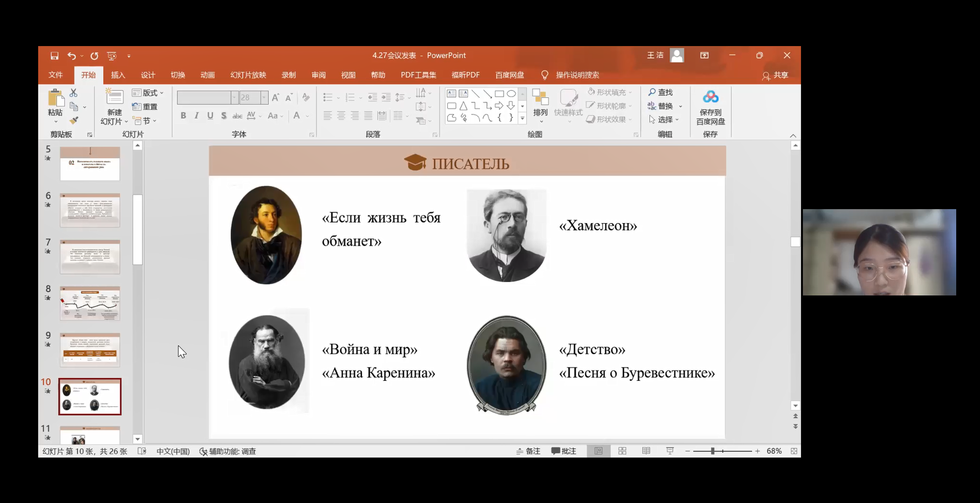Open 形状填充 shape fill options

click(610, 92)
